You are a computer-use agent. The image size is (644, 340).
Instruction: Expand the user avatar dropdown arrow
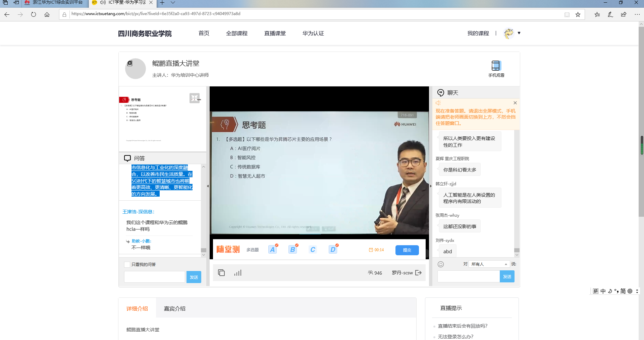click(519, 33)
